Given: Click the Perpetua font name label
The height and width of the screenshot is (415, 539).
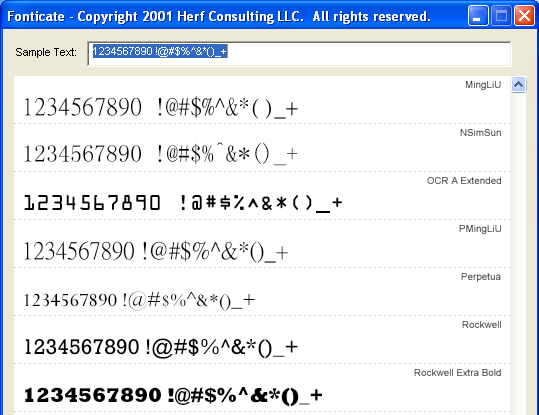Looking at the screenshot, I should tap(481, 277).
